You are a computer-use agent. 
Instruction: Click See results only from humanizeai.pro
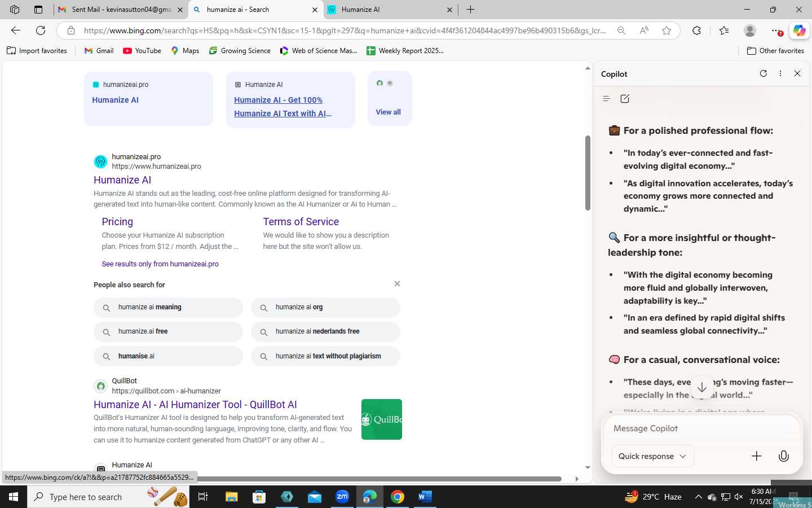(x=160, y=264)
